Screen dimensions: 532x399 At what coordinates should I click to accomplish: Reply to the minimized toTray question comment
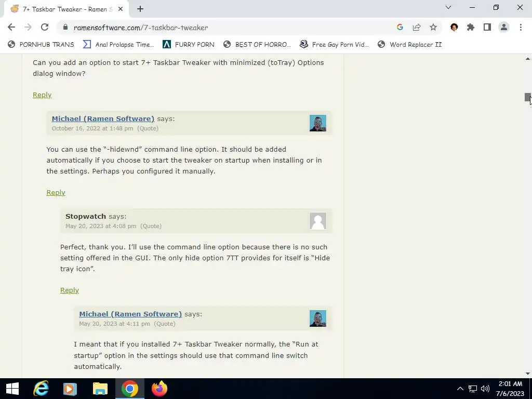tap(42, 95)
